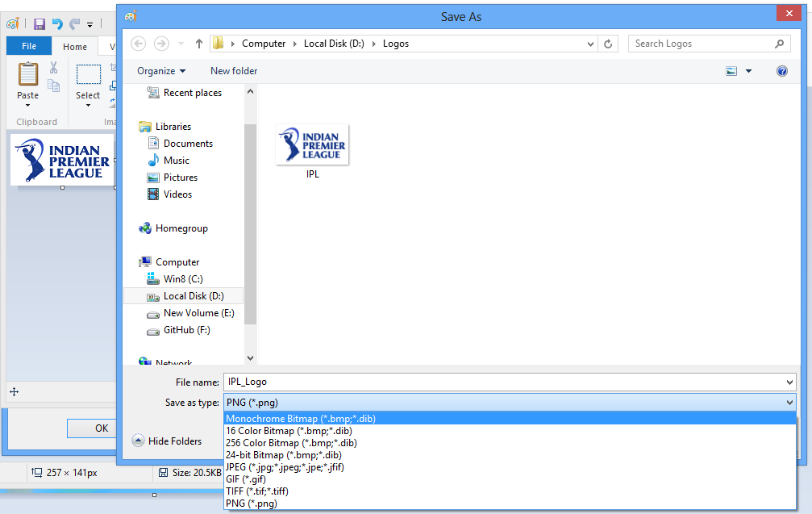
Task: Expand the Organize menu
Action: coord(160,71)
